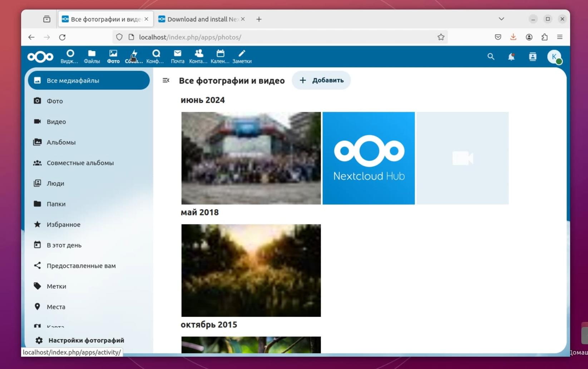Click the browser forward arrow
Viewport: 588px width, 369px height.
47,37
